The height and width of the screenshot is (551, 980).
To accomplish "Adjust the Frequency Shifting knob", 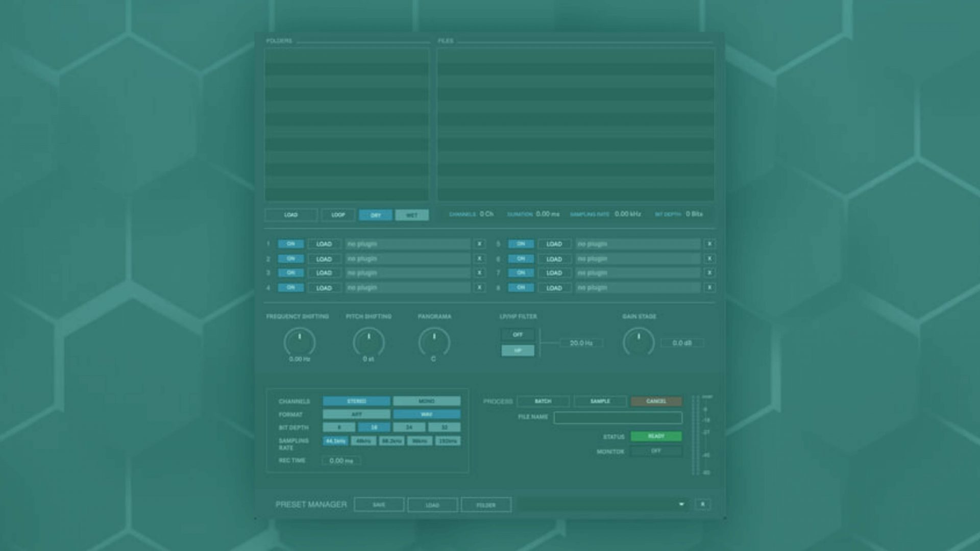I will (299, 340).
